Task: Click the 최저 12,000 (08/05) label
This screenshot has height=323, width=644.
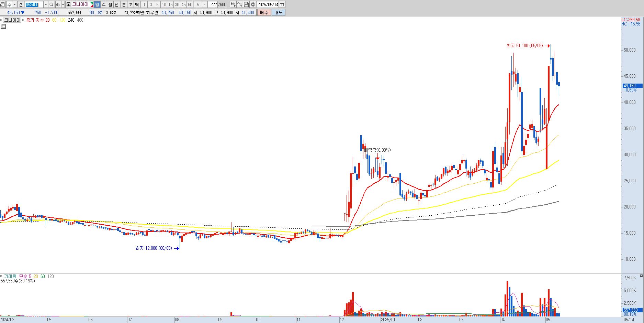Action: coord(154,248)
